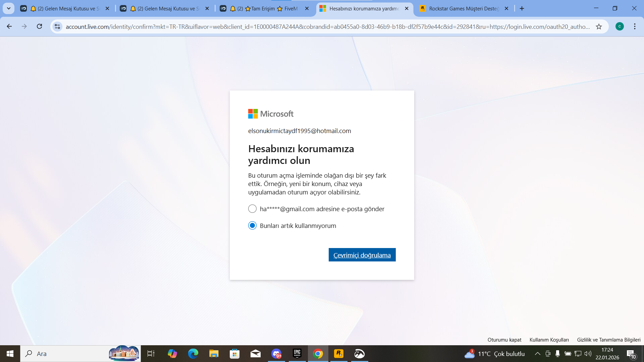Open Gizlilik ve Tanımlama Bilgileri link

click(608, 340)
